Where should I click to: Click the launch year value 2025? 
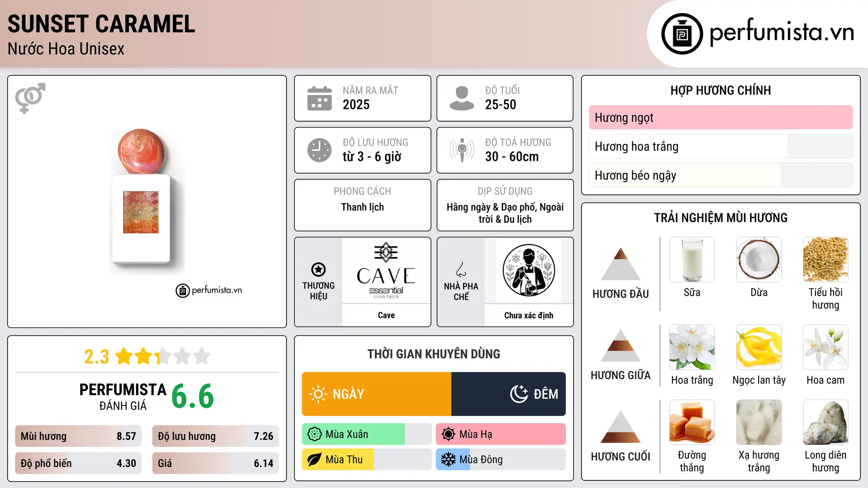point(356,105)
